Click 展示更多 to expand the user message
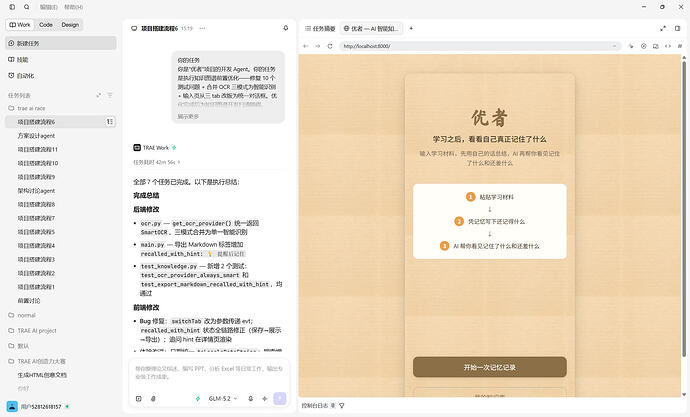This screenshot has height=417, width=690. (188, 117)
